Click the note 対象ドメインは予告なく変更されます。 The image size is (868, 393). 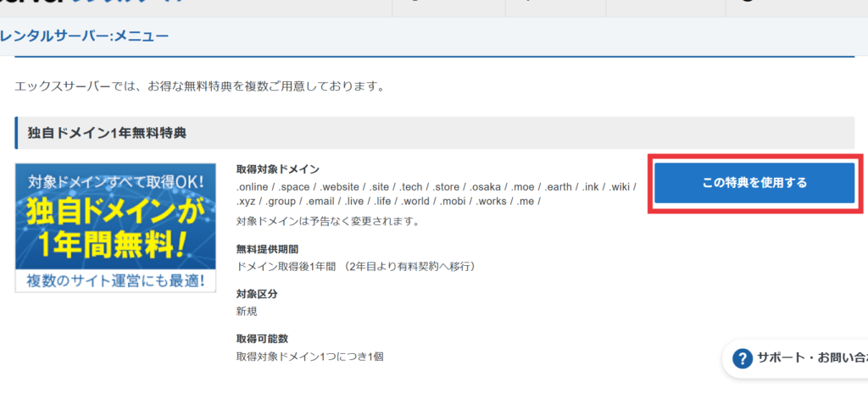328,221
